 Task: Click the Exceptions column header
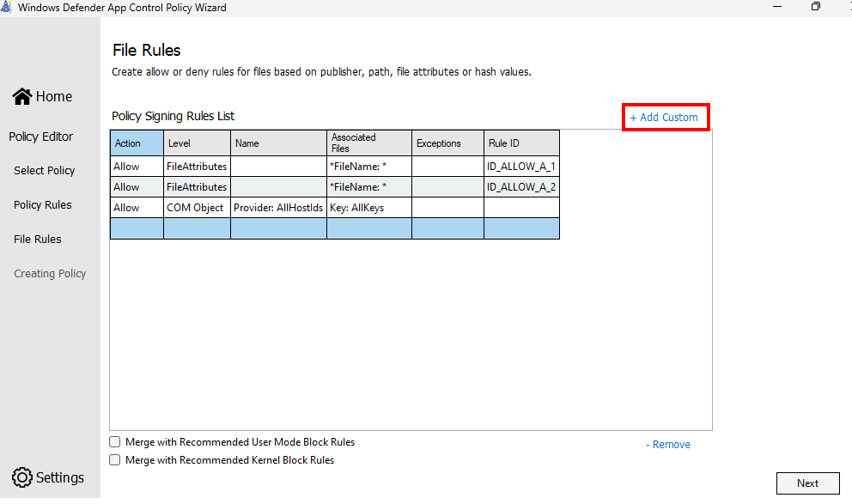[x=447, y=143]
